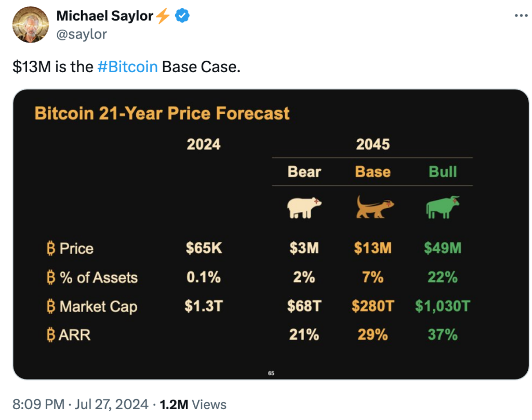This screenshot has height=420, width=532.
Task: Open the @saylor handle link
Action: tap(82, 34)
